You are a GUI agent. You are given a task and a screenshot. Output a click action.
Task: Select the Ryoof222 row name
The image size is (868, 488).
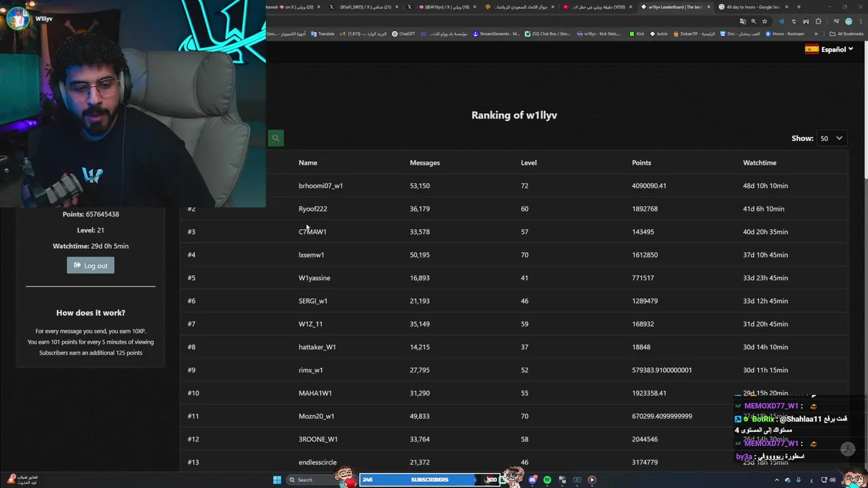pyautogui.click(x=313, y=209)
